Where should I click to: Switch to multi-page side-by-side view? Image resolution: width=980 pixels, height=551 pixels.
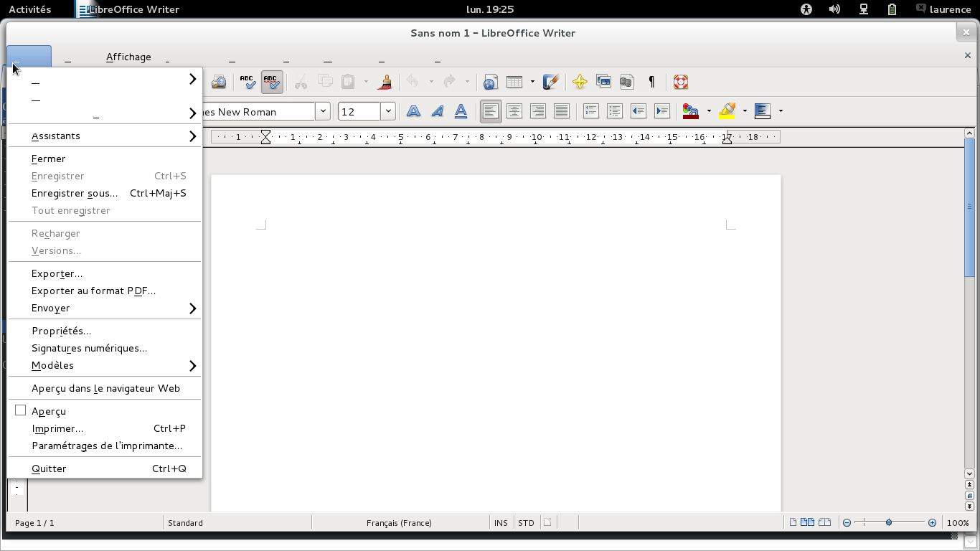807,522
